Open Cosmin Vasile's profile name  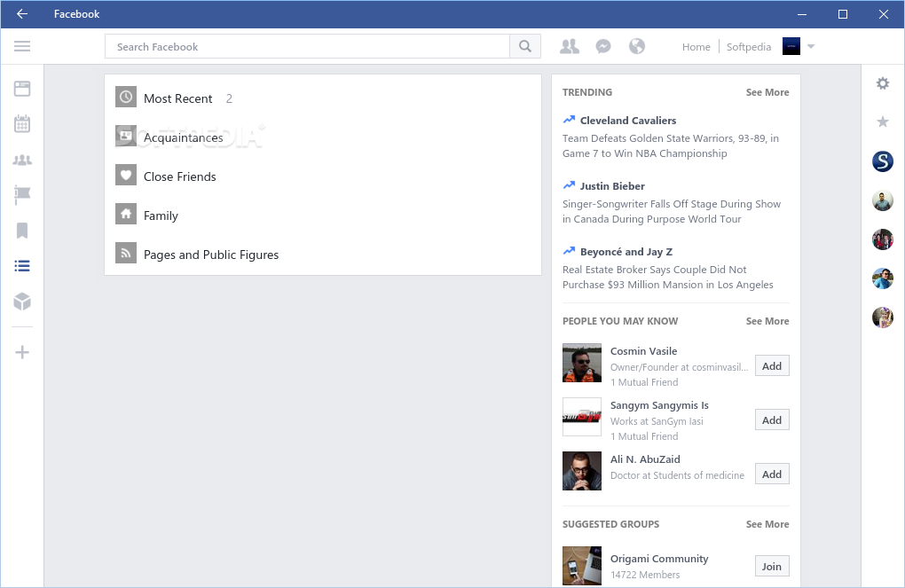643,351
